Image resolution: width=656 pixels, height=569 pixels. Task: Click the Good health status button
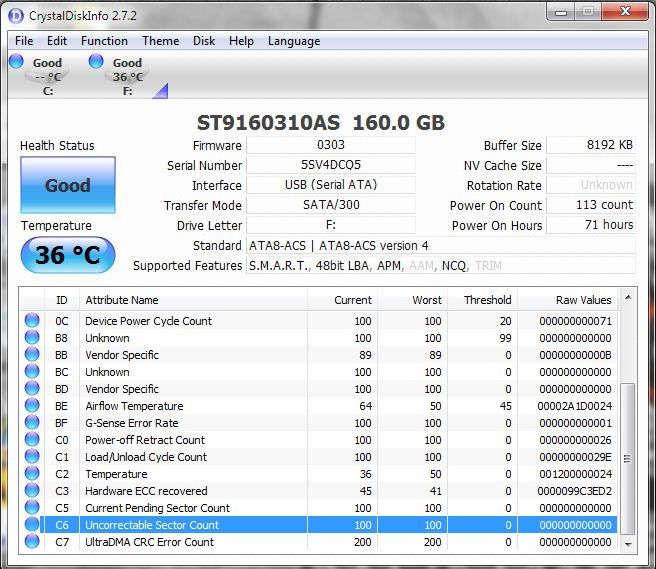click(x=68, y=185)
